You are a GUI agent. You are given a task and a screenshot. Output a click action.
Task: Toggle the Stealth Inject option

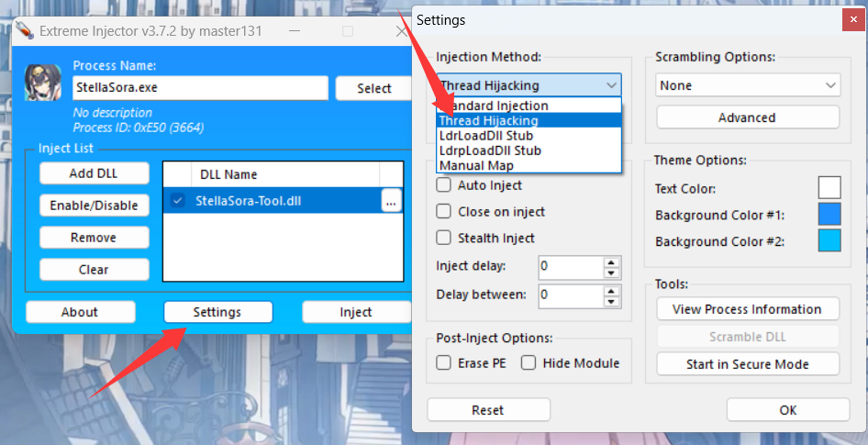[443, 239]
